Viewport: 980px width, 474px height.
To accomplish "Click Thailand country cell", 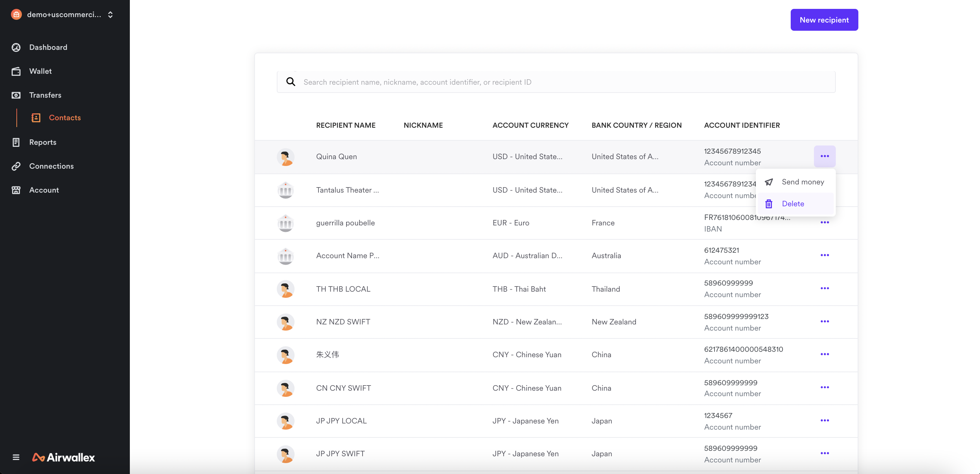I will [x=605, y=289].
